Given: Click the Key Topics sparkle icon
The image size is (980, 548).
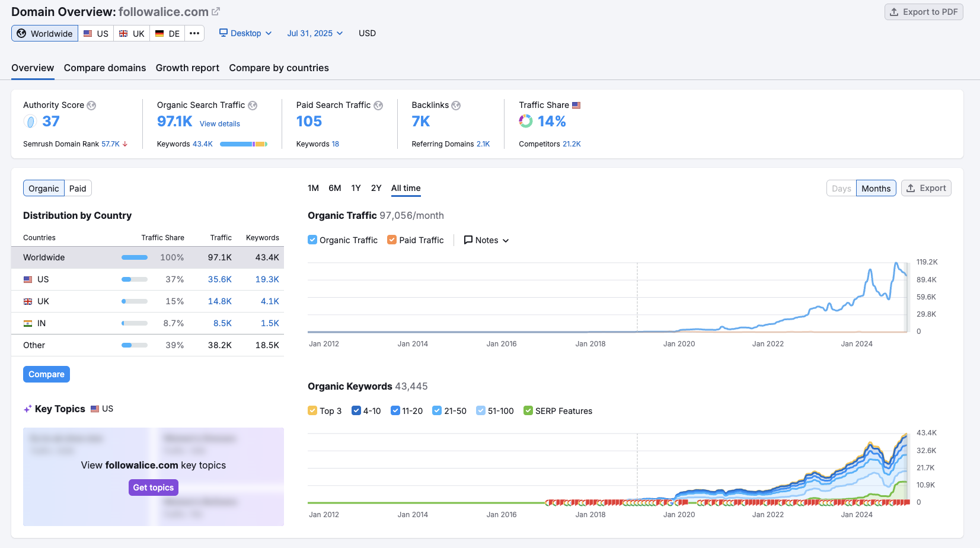Looking at the screenshot, I should [27, 409].
